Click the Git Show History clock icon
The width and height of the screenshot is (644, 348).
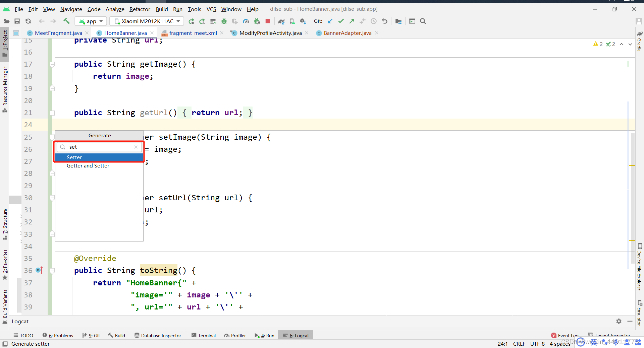click(374, 21)
